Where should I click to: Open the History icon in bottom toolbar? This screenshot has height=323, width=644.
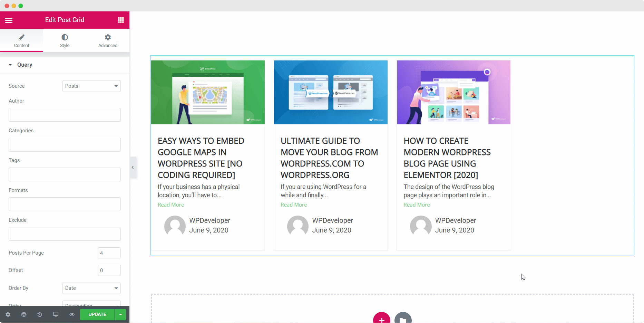click(x=40, y=314)
